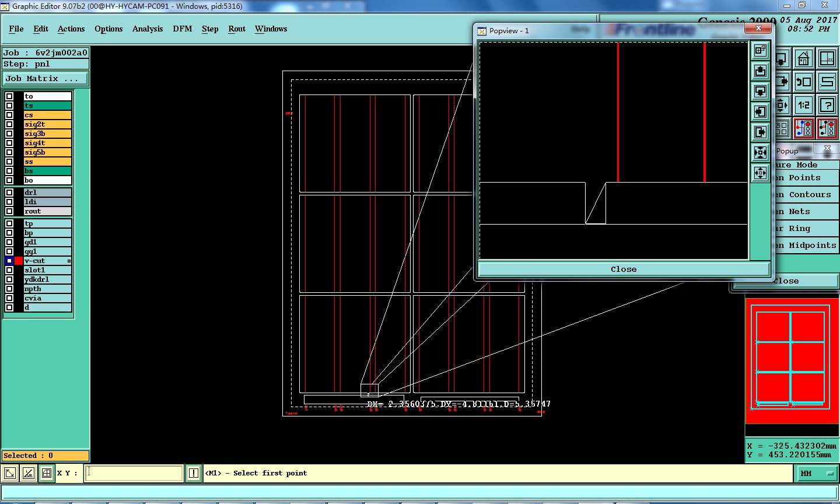Toggle display checkbox for layer sig2t

click(x=9, y=124)
